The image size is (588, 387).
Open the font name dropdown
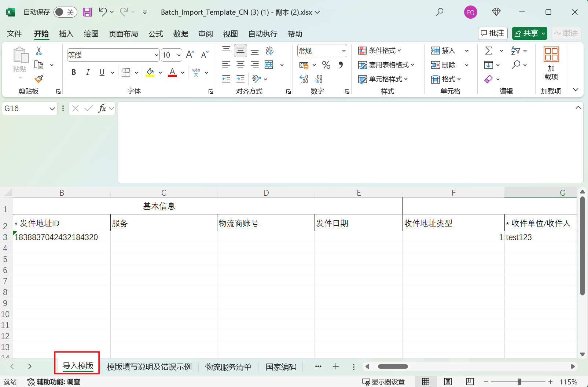click(157, 55)
